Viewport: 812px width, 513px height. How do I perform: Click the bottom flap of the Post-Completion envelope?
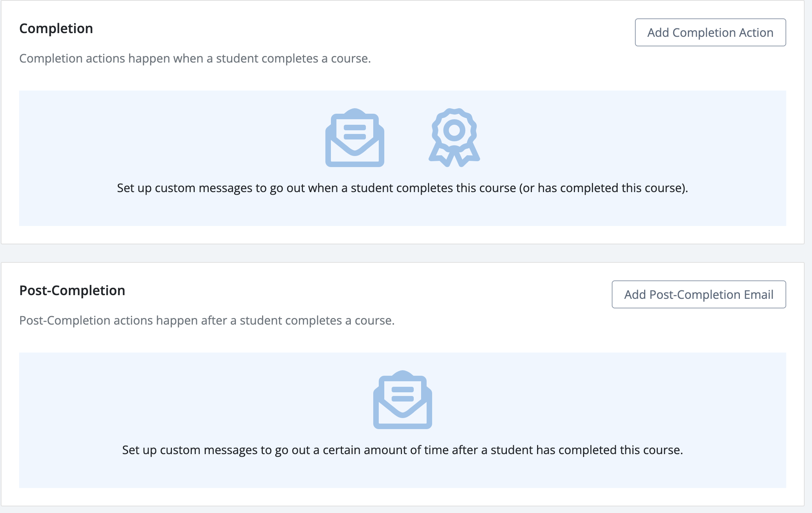402,420
